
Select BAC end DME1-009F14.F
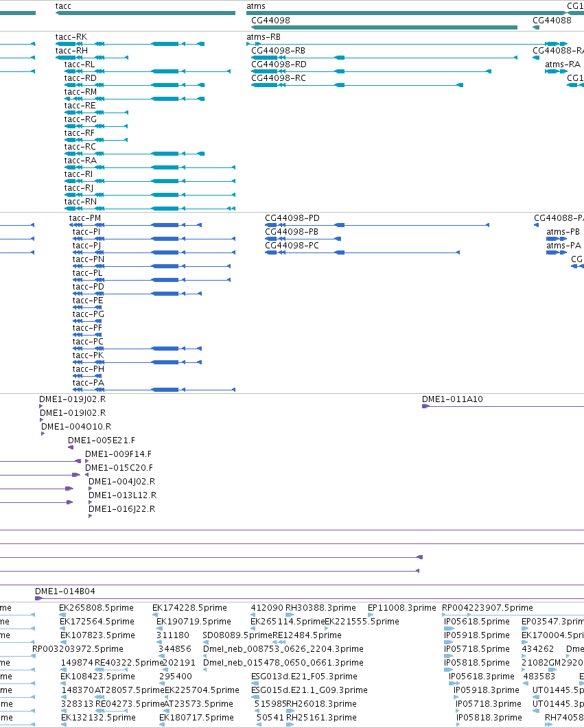coord(86,461)
